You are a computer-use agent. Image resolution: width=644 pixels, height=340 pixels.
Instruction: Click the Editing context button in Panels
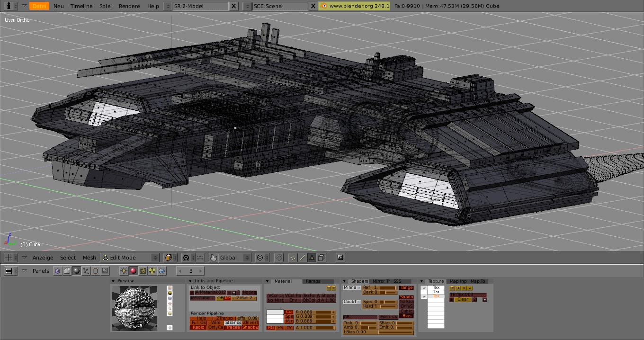coord(95,271)
